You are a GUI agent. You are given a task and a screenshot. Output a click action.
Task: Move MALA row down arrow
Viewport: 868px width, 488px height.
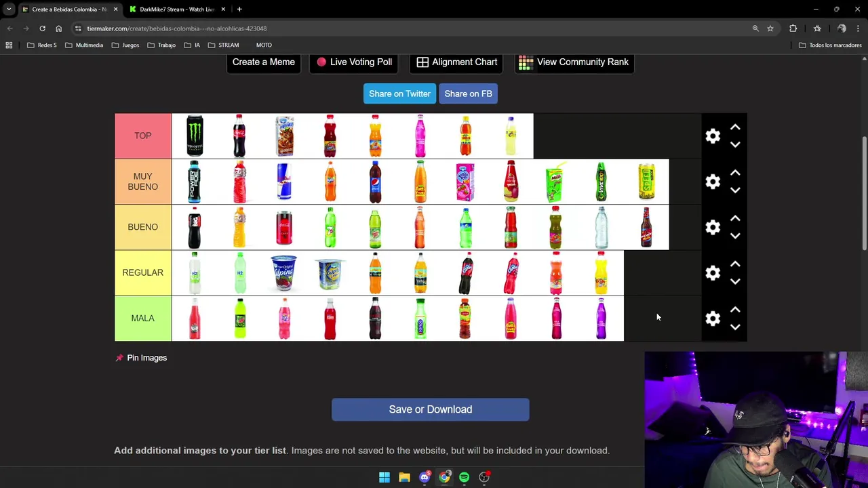point(735,327)
